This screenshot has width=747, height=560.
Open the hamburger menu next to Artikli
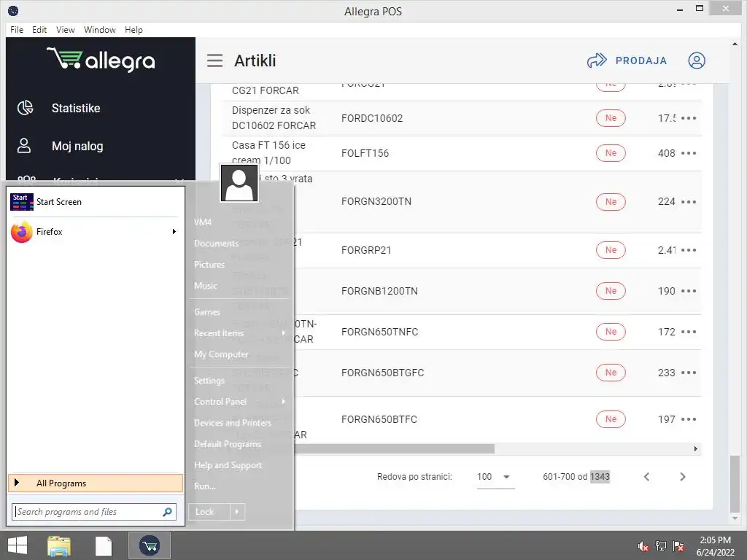(x=214, y=61)
